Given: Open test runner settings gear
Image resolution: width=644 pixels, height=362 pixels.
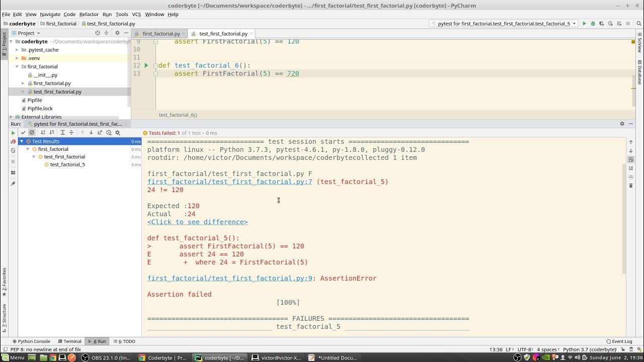Looking at the screenshot, I should 117,133.
